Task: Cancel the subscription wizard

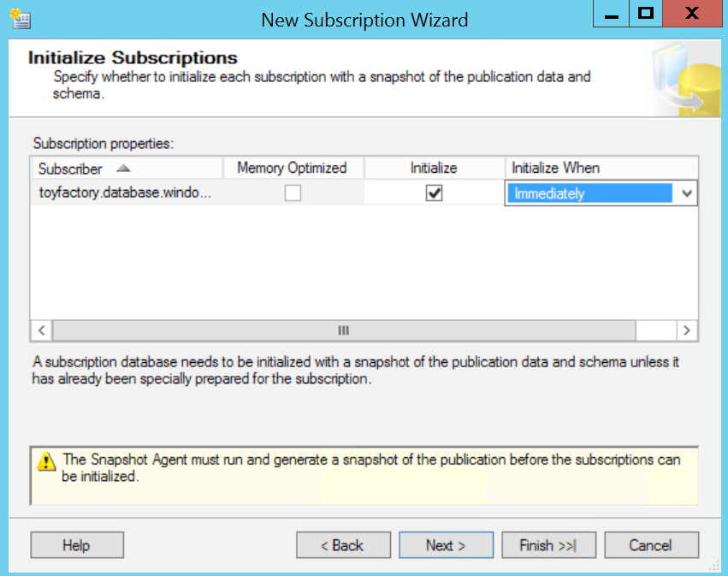Action: 651,545
